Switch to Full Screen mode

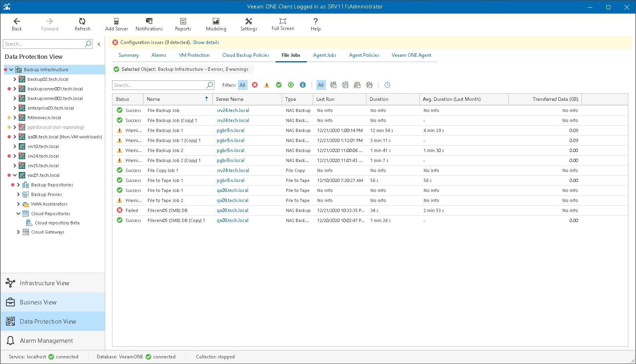coord(283,24)
